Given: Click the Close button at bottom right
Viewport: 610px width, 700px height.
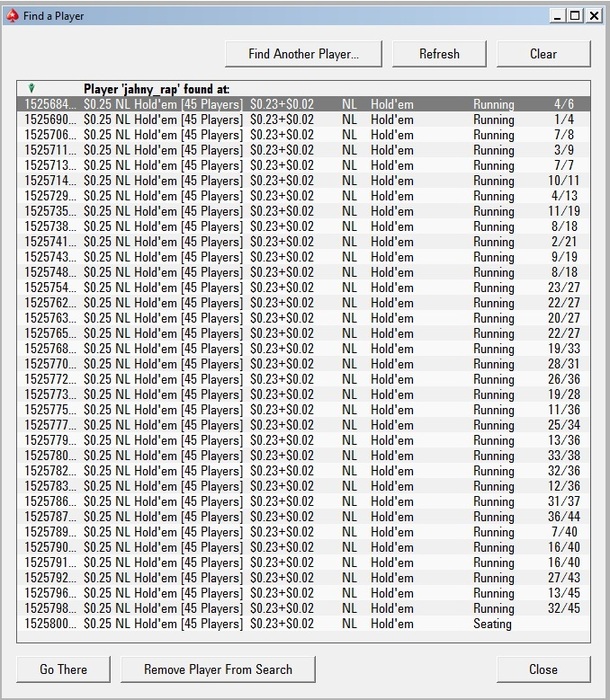Looking at the screenshot, I should tap(543, 669).
